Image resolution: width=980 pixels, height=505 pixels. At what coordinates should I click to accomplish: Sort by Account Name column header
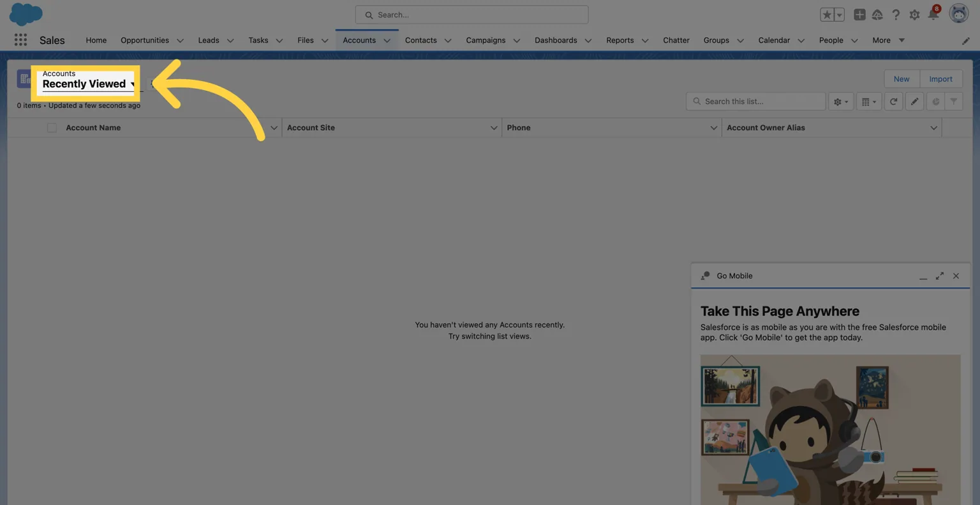(93, 128)
